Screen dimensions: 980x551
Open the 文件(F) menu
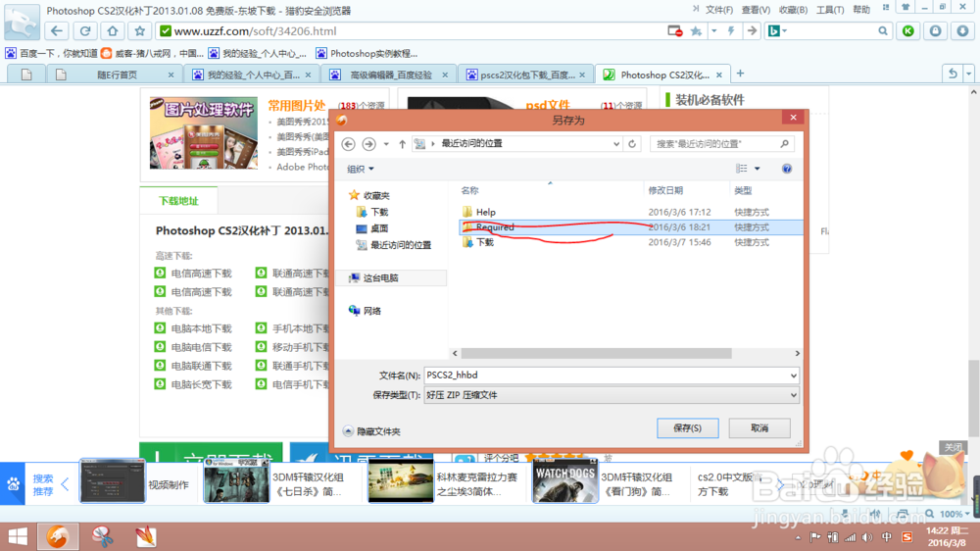pos(718,10)
